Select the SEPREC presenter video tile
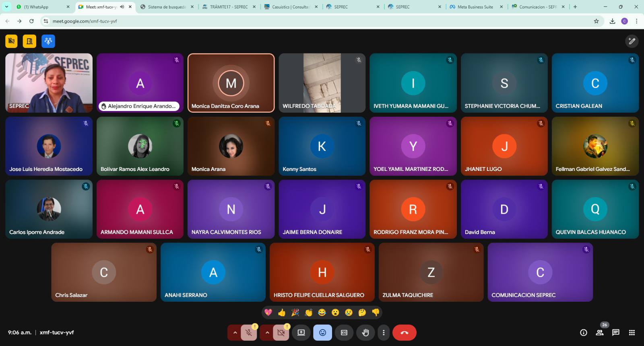644x346 pixels. pyautogui.click(x=49, y=83)
